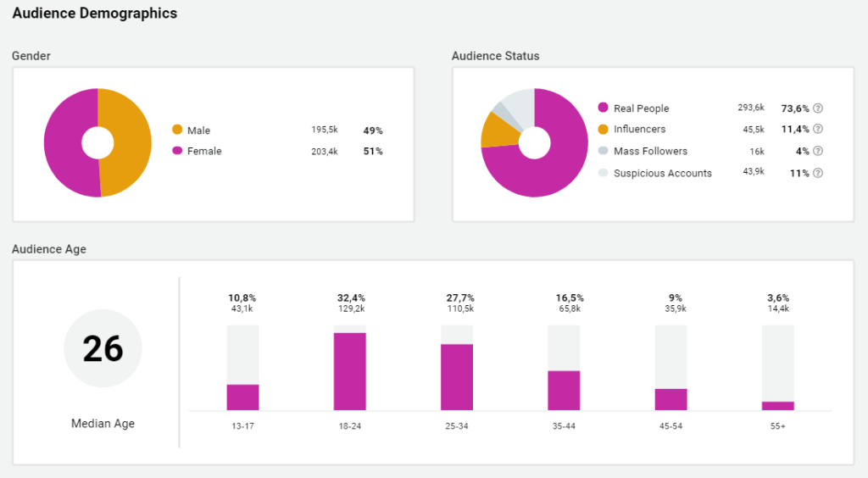The image size is (868, 478).
Task: Click the Suspicious Accounts legend label
Action: [x=662, y=173]
